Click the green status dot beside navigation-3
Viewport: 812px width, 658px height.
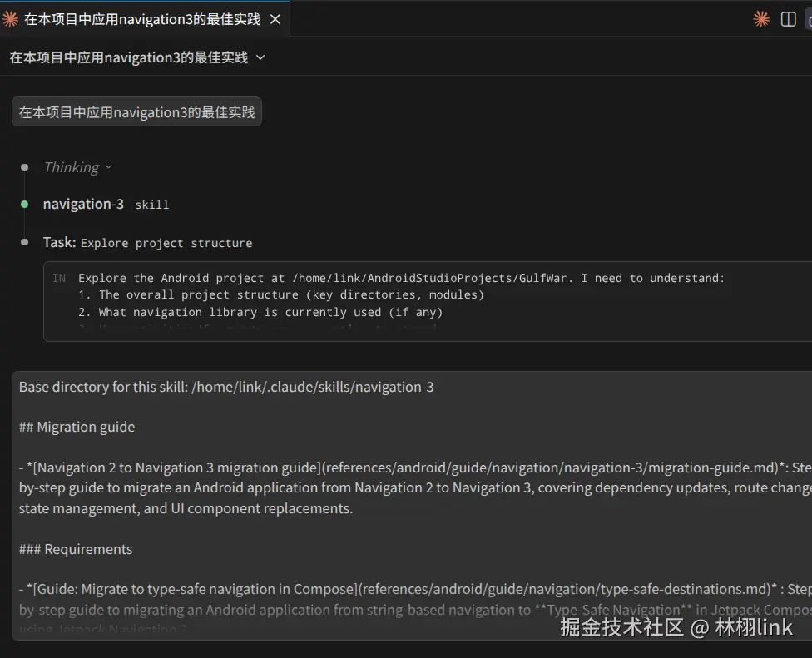click(24, 205)
